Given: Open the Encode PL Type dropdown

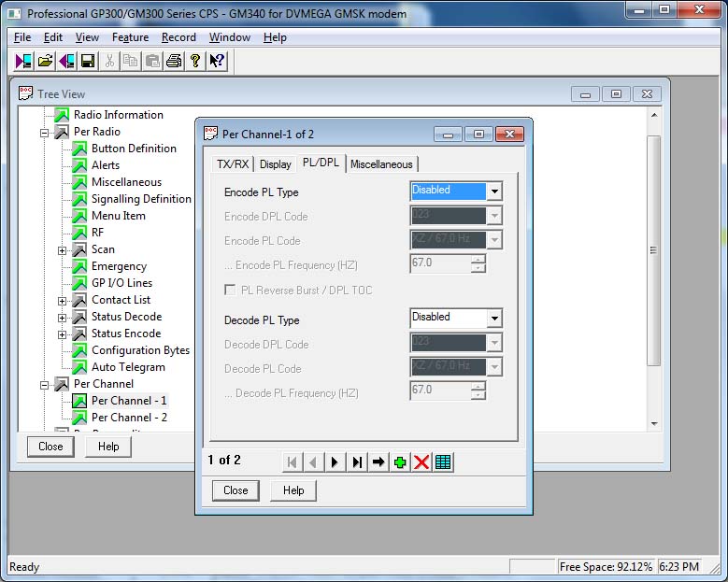Looking at the screenshot, I should 494,191.
